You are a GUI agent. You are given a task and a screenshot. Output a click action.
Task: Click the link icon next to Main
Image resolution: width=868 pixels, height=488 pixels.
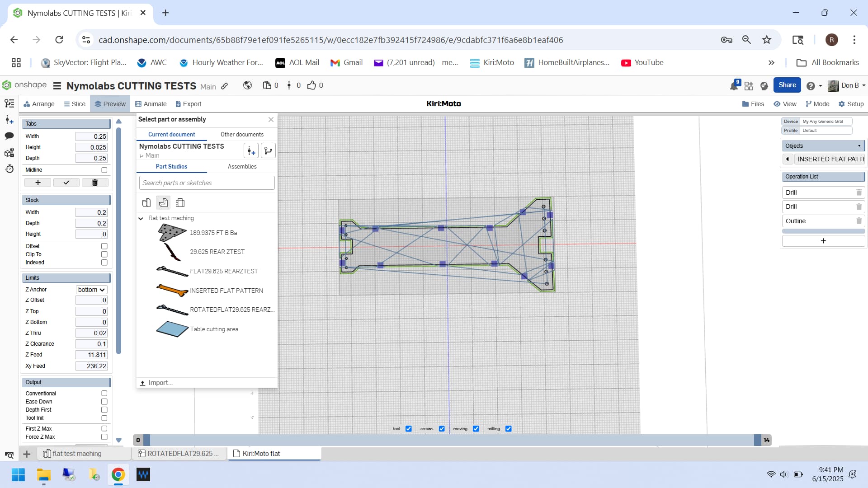(x=225, y=86)
